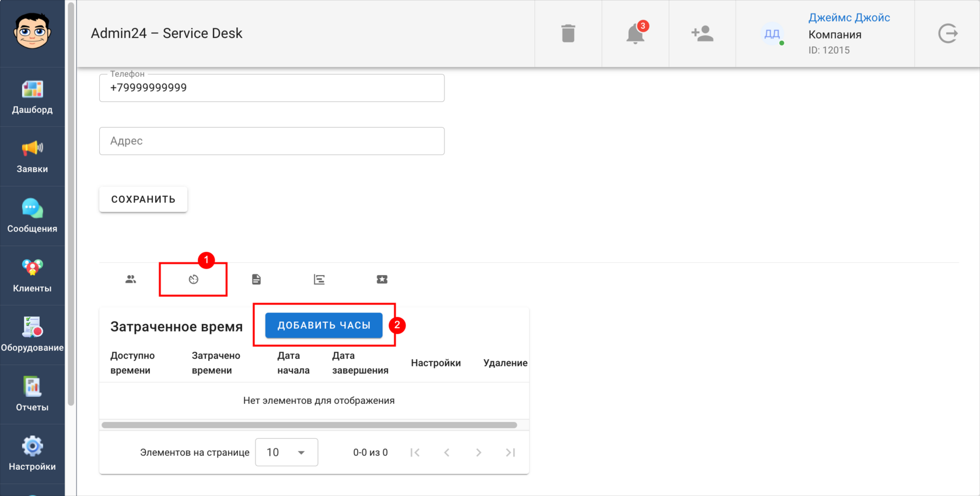
Task: Expand items per page dropdown
Action: (x=286, y=452)
